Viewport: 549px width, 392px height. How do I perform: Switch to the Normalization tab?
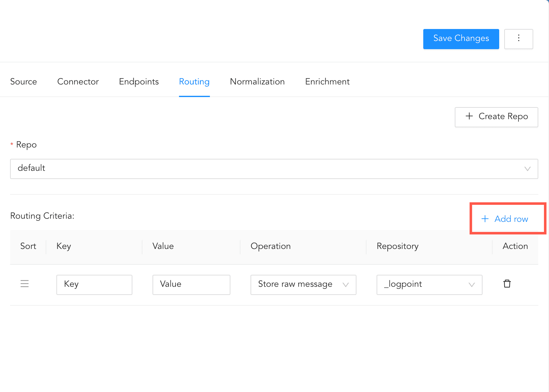point(257,82)
